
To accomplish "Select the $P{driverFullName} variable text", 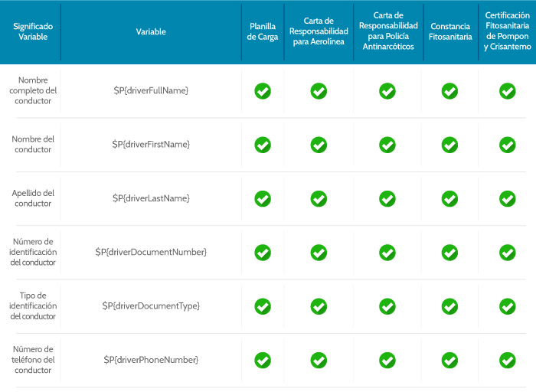I will coord(151,90).
